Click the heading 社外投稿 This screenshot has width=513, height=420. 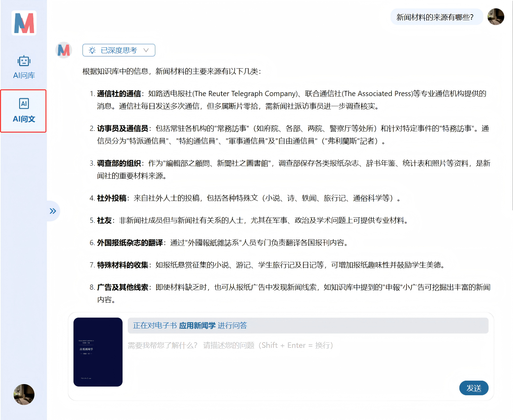[x=111, y=198]
